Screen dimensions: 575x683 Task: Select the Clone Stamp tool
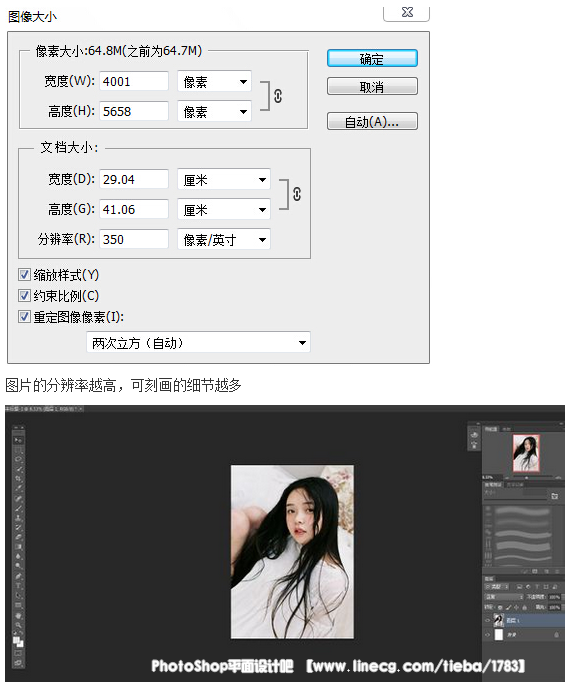(18, 518)
